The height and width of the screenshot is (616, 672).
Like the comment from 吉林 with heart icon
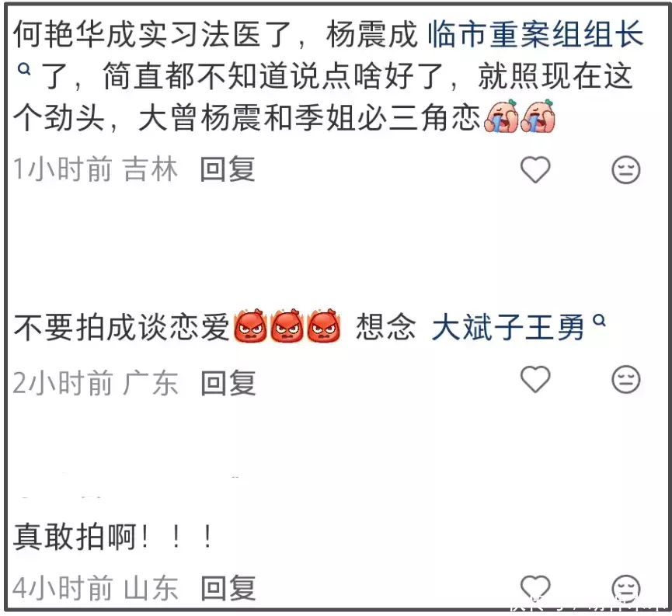tap(535, 170)
